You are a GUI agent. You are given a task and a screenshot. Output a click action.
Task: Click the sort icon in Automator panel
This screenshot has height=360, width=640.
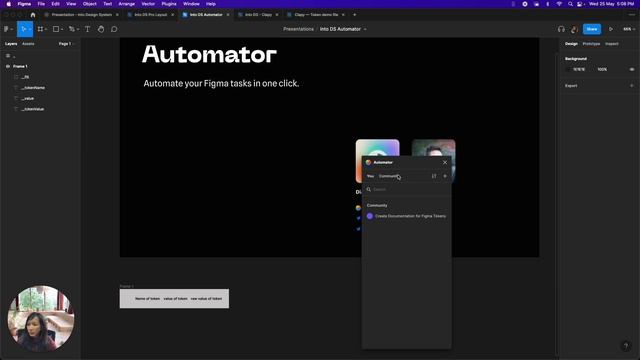(x=434, y=176)
